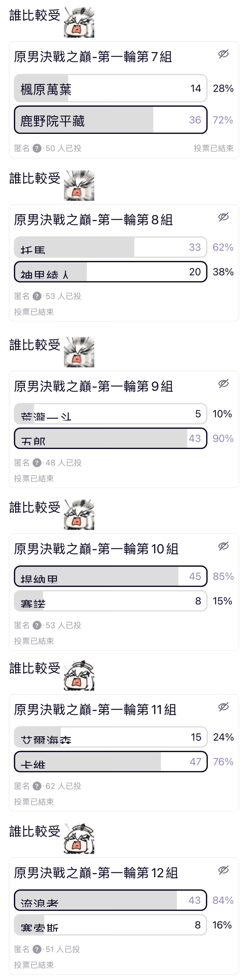Click the hidden-eye icon on group 9 poll
248x980 pixels.
click(223, 383)
